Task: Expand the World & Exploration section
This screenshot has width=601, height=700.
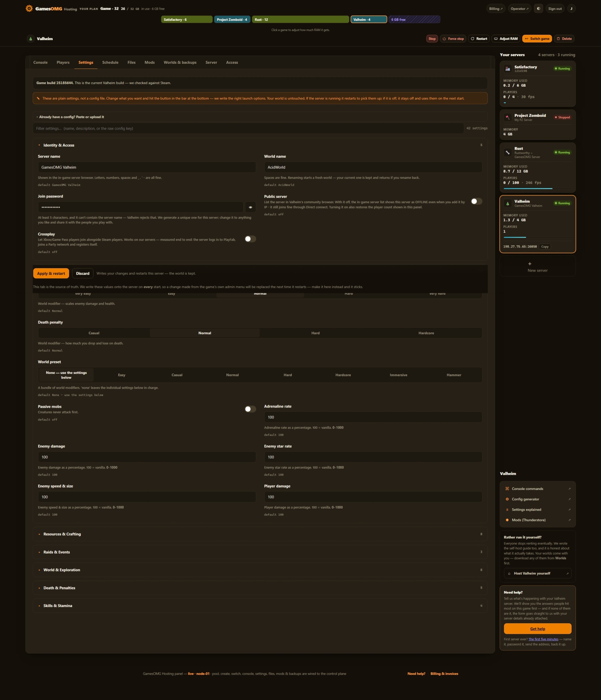Action: 260,570
